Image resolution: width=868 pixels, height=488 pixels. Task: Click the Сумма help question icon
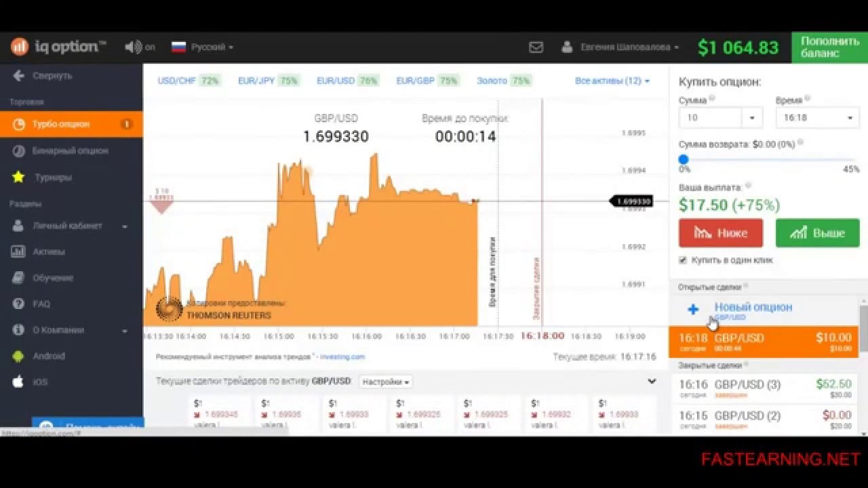[x=713, y=99]
